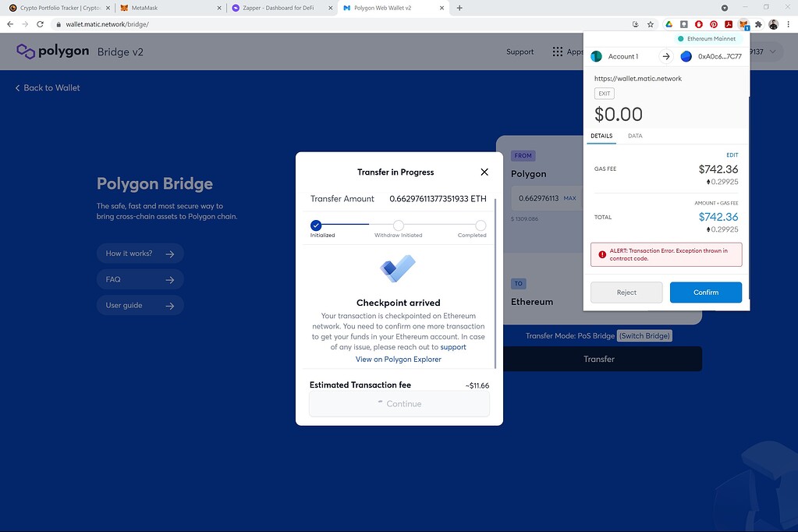This screenshot has width=798, height=532.
Task: Click the Google Drive extension icon
Action: pos(669,24)
